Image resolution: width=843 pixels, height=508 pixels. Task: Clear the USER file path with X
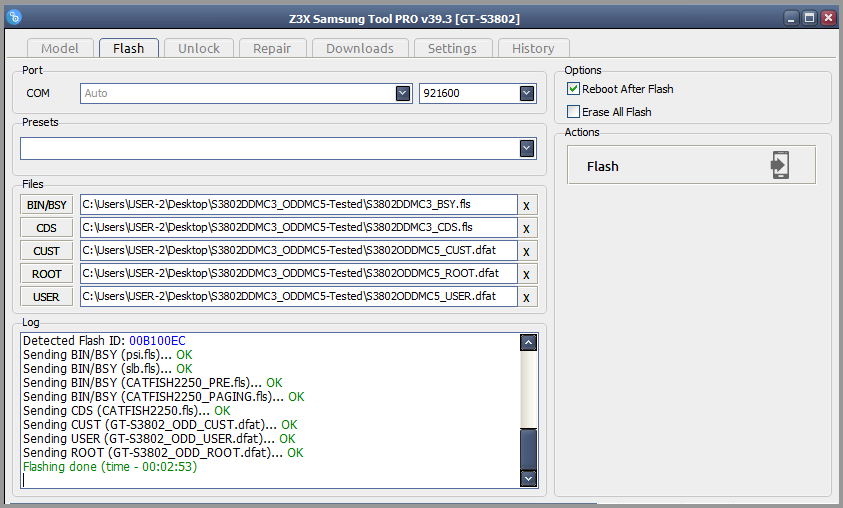pyautogui.click(x=526, y=298)
